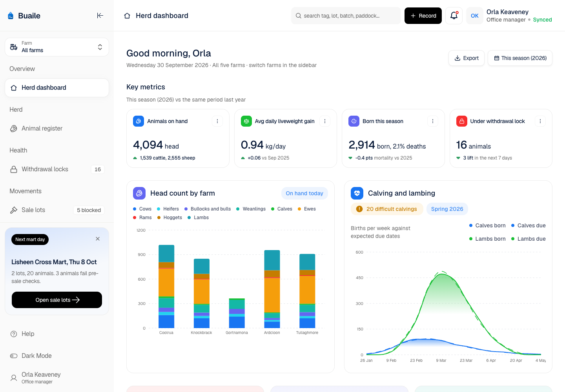Click the Record button
565x392 pixels.
423,16
